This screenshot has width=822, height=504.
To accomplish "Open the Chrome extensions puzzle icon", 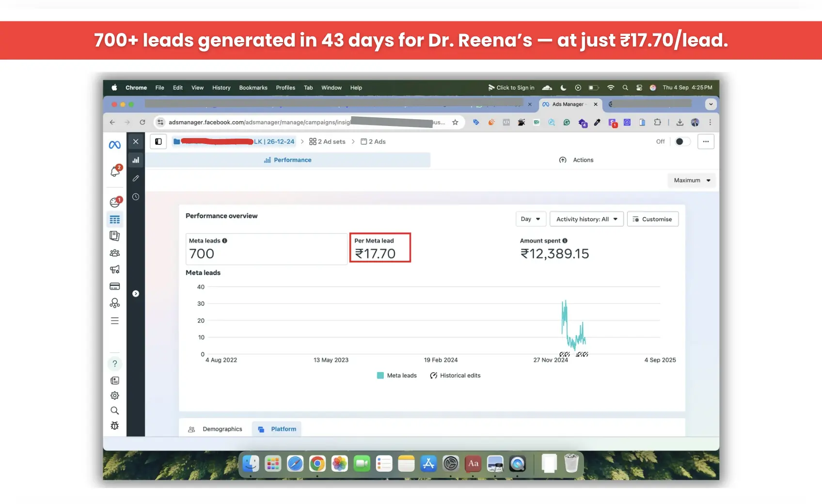I will [658, 122].
